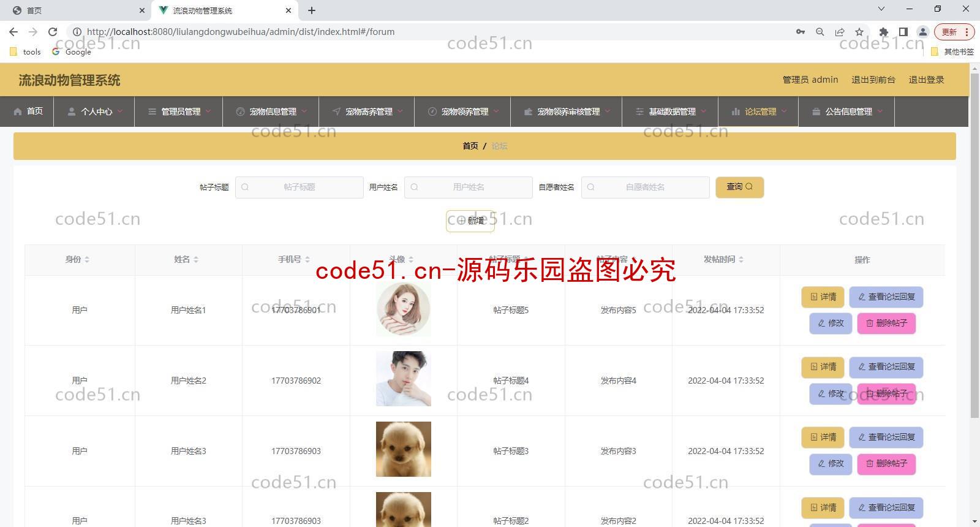Click 修改 for 帖子标题4 row

coord(831,394)
